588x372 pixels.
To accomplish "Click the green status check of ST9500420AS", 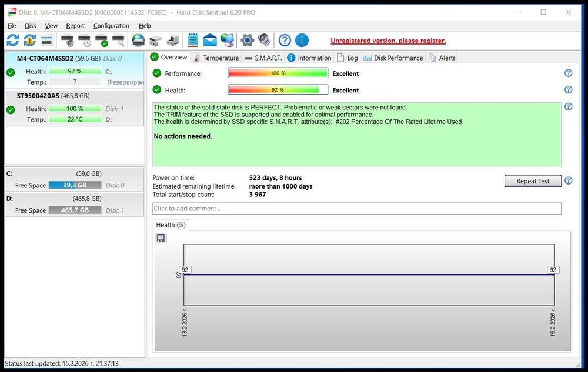I will [x=11, y=110].
